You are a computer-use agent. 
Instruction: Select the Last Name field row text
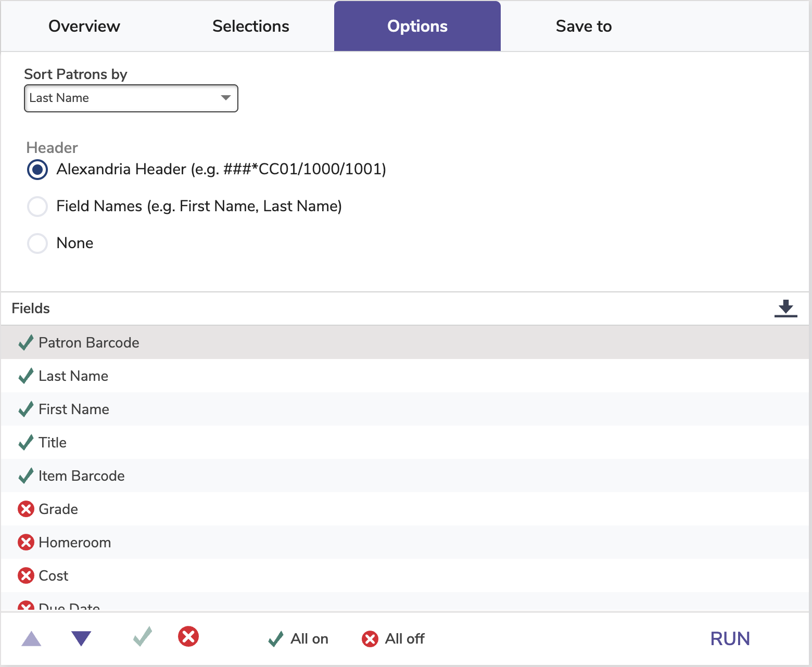pos(73,376)
